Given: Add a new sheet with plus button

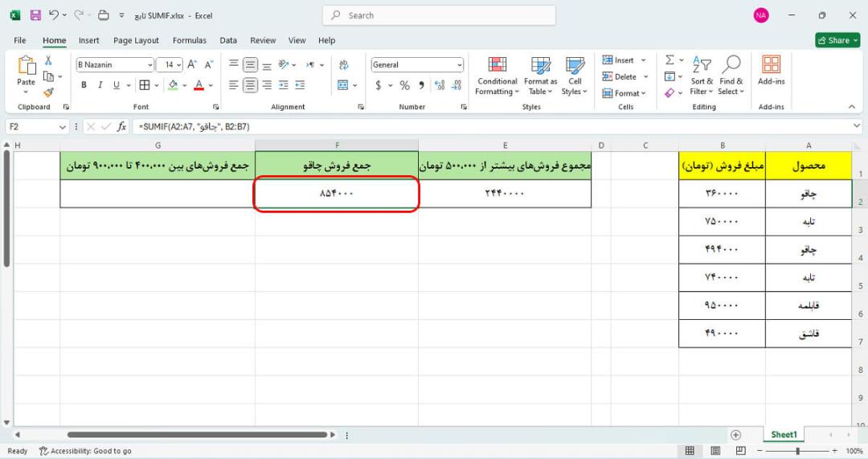Looking at the screenshot, I should 735,435.
